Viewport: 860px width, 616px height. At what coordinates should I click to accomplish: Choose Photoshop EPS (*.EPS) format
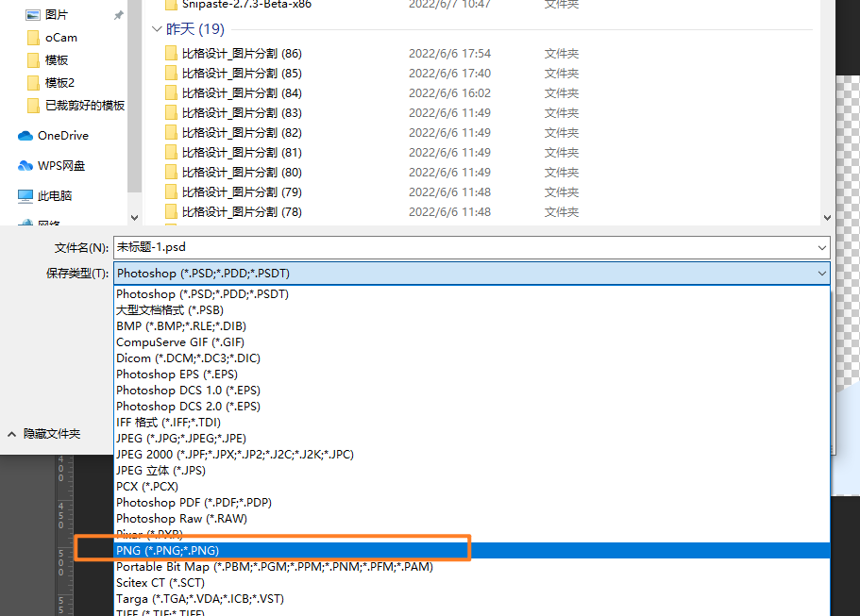472,375
